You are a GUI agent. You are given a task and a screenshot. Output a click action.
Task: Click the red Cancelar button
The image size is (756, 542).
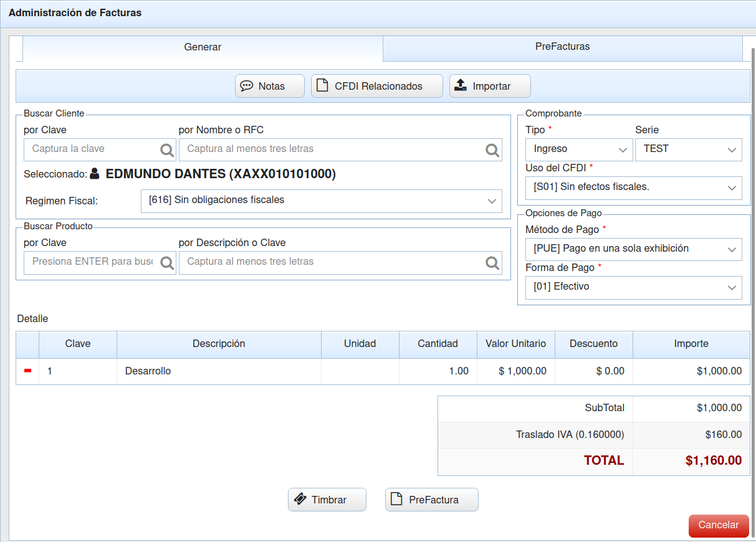[x=718, y=525]
